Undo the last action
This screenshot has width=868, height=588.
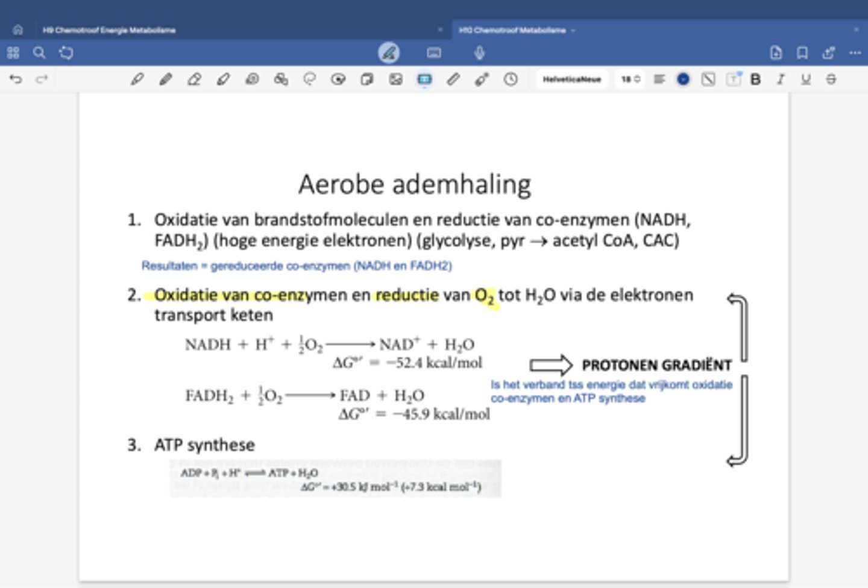16,79
